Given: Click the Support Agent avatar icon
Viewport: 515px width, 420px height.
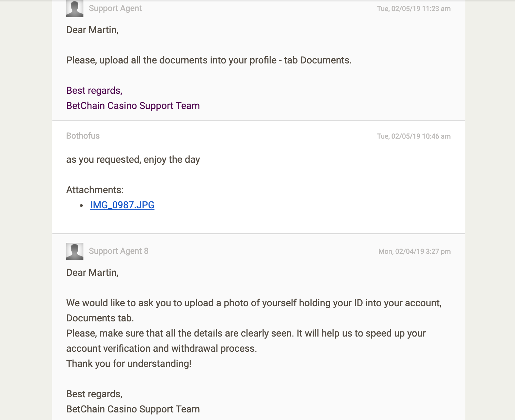Looking at the screenshot, I should click(75, 9).
